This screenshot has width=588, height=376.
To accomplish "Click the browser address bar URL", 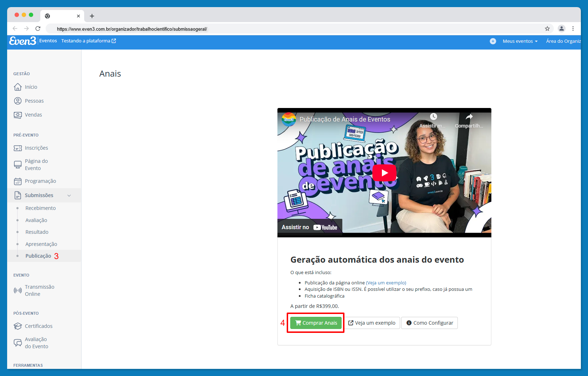I will click(132, 29).
